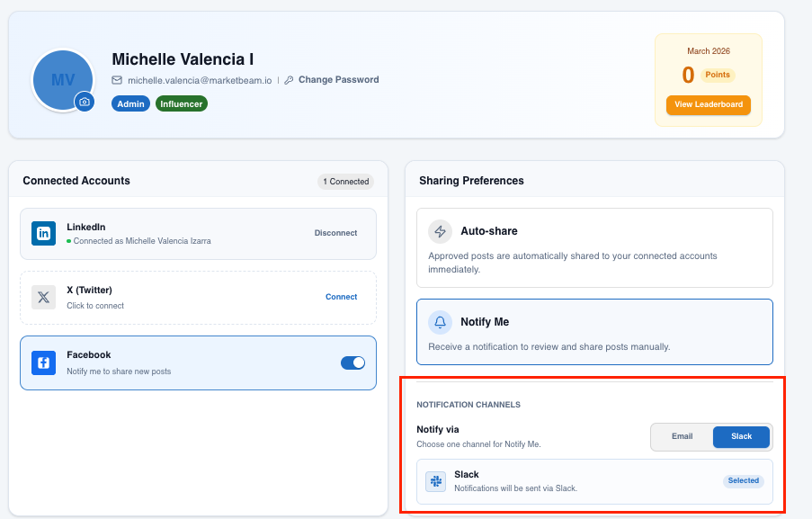Click the Selected badge in Slack row
The image size is (812, 519).
tap(743, 480)
